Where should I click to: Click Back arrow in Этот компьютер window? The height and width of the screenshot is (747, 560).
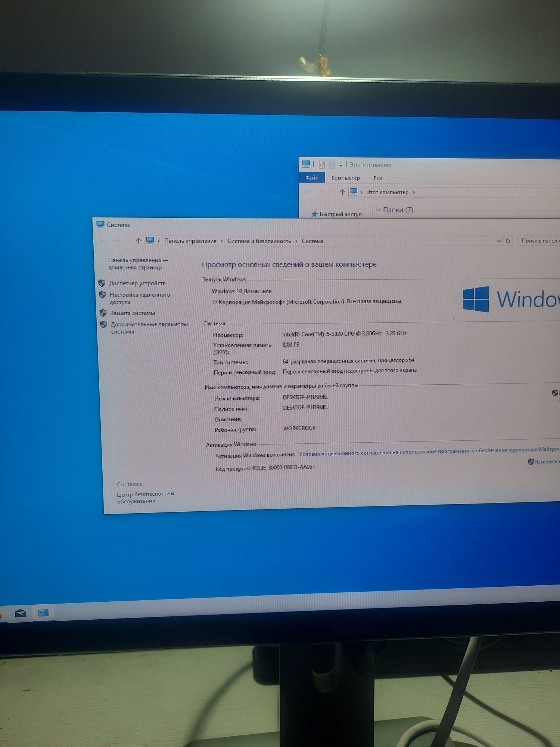tap(308, 192)
